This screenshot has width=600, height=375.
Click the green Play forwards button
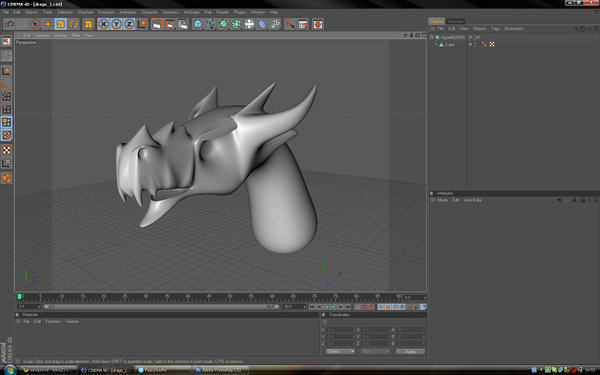[334, 307]
